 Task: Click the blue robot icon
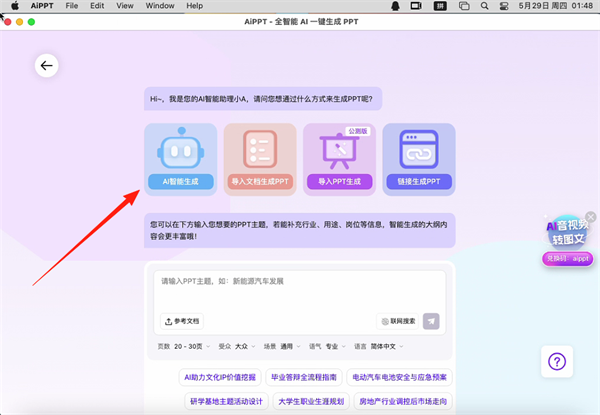click(181, 148)
